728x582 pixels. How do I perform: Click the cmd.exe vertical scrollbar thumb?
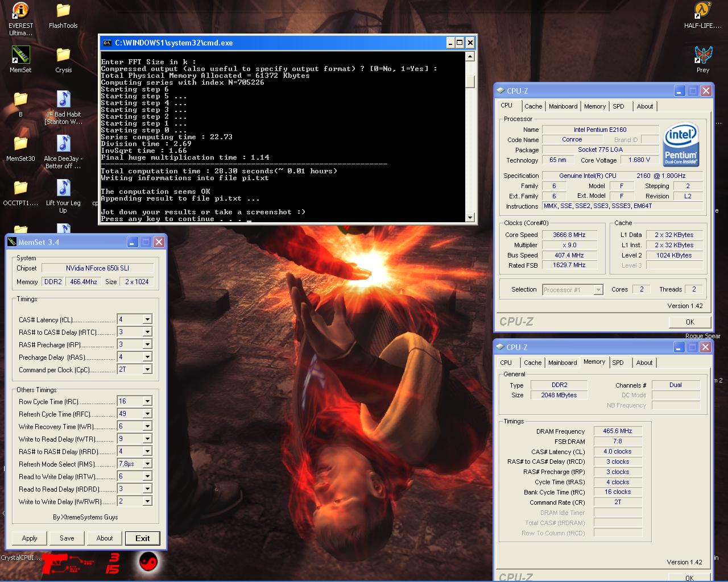tap(470, 81)
